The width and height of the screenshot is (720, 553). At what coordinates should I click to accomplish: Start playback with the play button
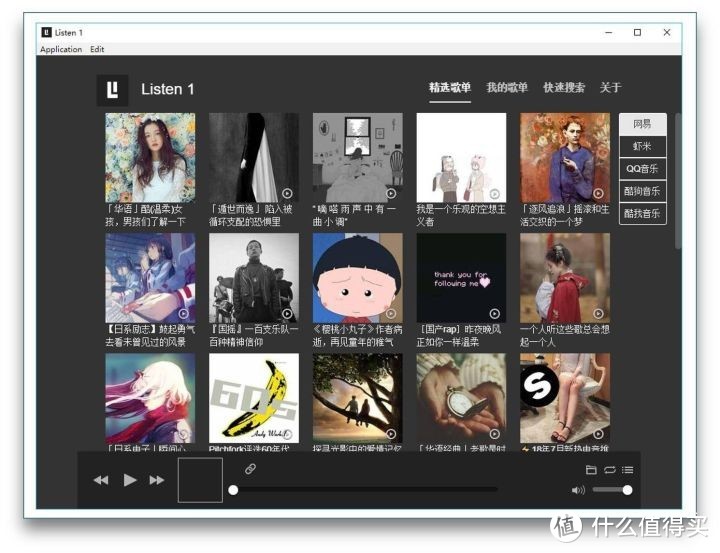[x=130, y=480]
